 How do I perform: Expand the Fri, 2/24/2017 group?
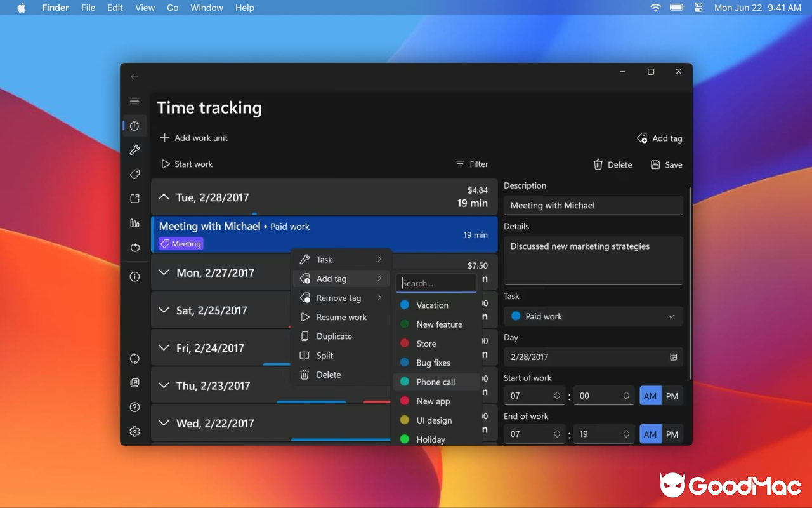(x=164, y=348)
